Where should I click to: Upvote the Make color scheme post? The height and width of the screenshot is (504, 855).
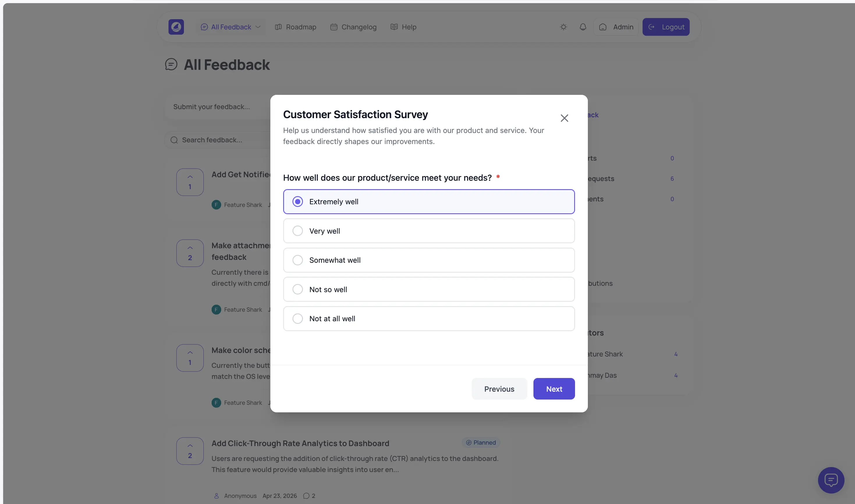click(x=190, y=358)
